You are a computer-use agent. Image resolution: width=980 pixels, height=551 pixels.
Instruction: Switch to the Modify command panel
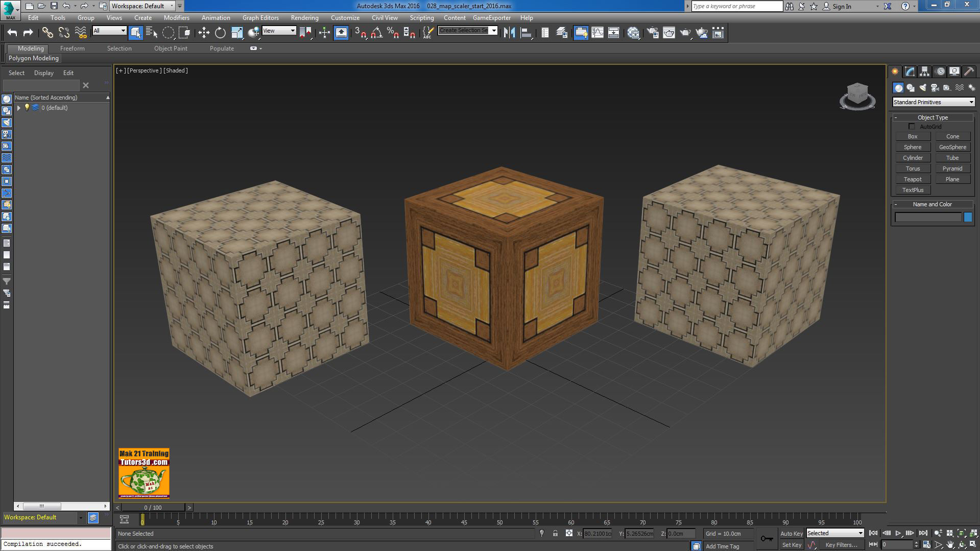(x=910, y=71)
